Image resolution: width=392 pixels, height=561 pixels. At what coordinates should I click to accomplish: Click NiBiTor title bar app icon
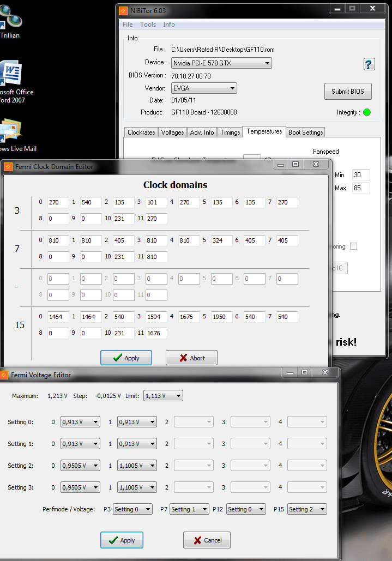123,11
